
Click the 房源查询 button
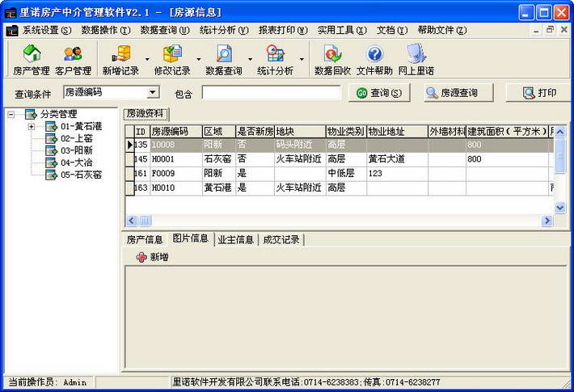coord(458,93)
